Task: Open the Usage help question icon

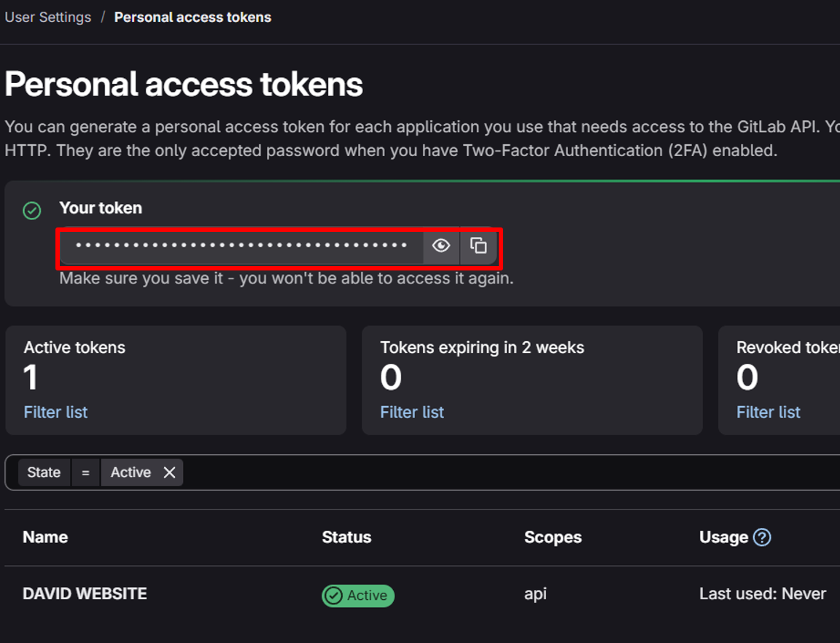Action: click(x=762, y=537)
